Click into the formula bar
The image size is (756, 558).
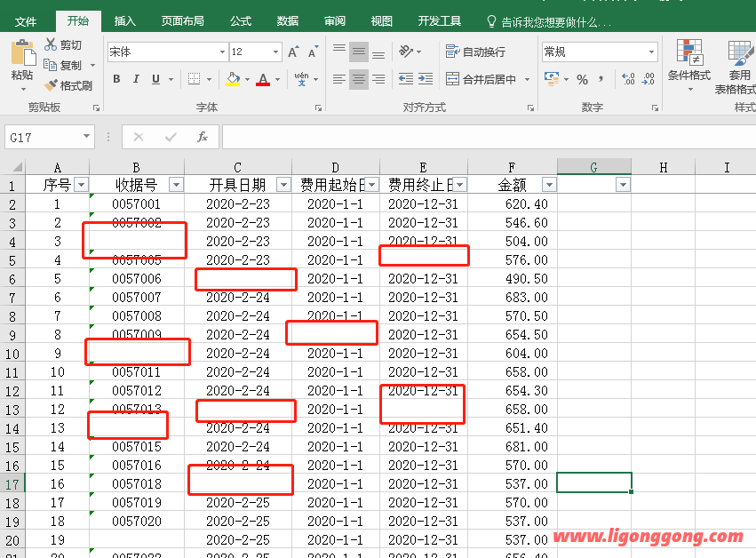[489, 137]
